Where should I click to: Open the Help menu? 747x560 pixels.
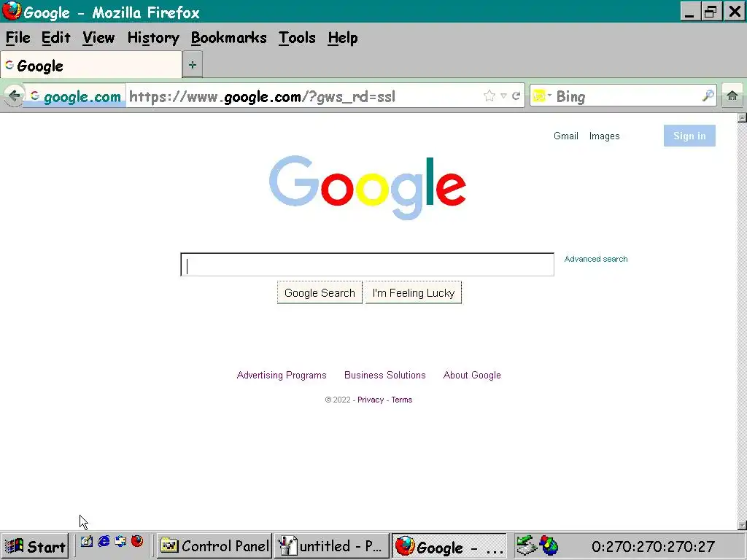(343, 38)
